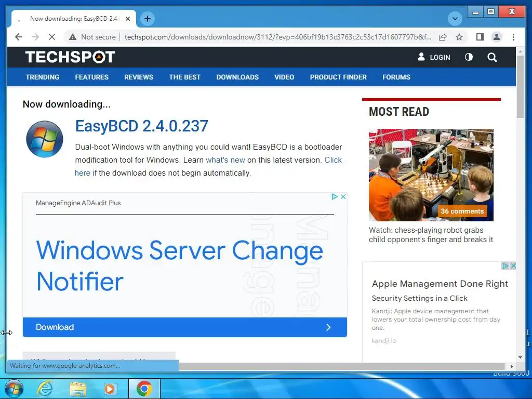Close the Kandji ad with X
The width and height of the screenshot is (532, 399).
pyautogui.click(x=513, y=265)
